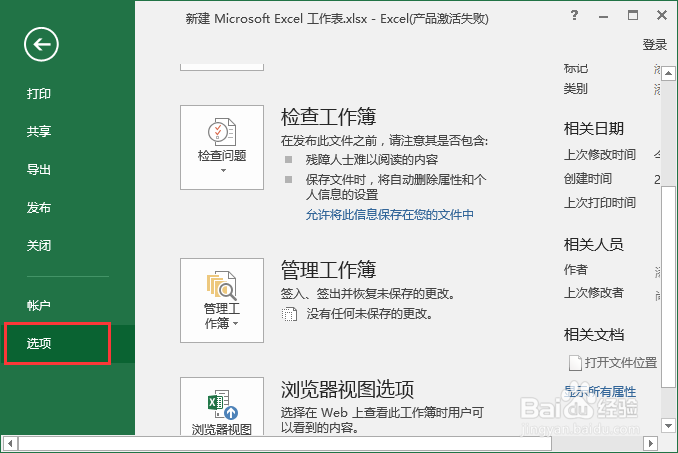Image resolution: width=678 pixels, height=453 pixels.
Task: Click the 没有任何未保存的更改 document icon
Action: [289, 314]
